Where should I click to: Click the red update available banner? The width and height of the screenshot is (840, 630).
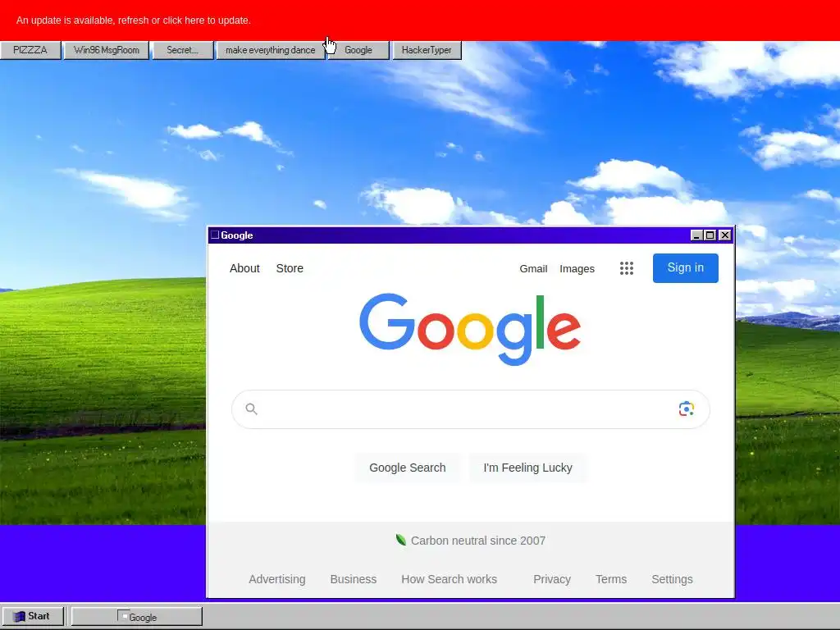click(x=420, y=21)
